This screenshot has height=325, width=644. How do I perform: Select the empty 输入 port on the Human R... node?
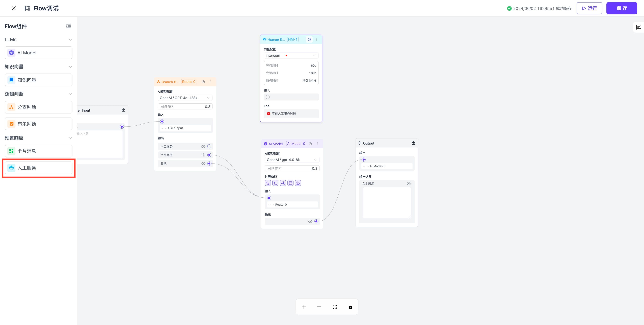coord(268,97)
